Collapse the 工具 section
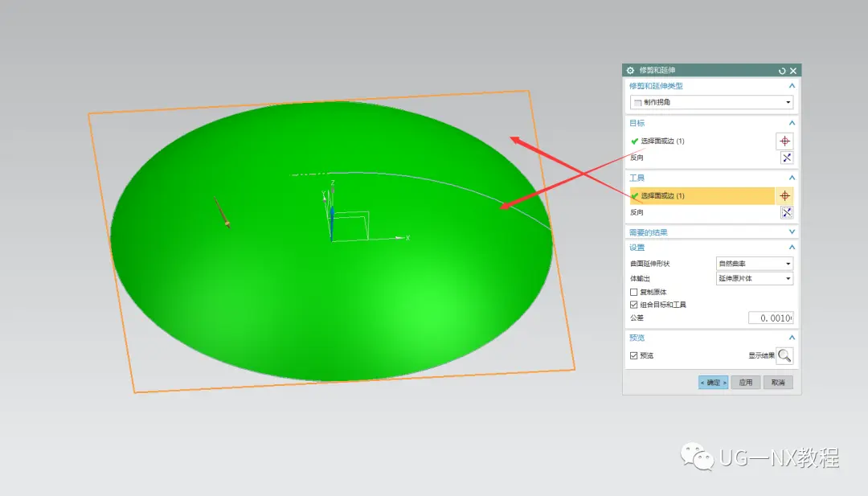This screenshot has width=868, height=496. 792,178
